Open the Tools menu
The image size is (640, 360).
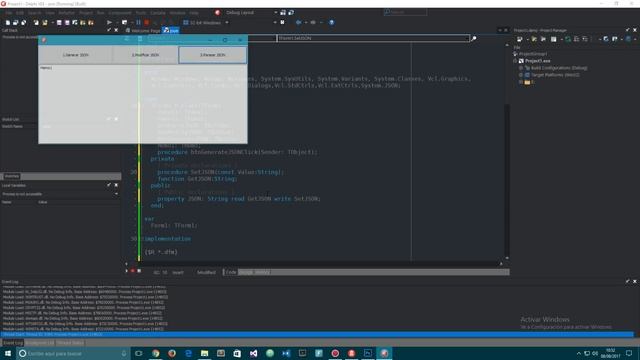pos(141,13)
